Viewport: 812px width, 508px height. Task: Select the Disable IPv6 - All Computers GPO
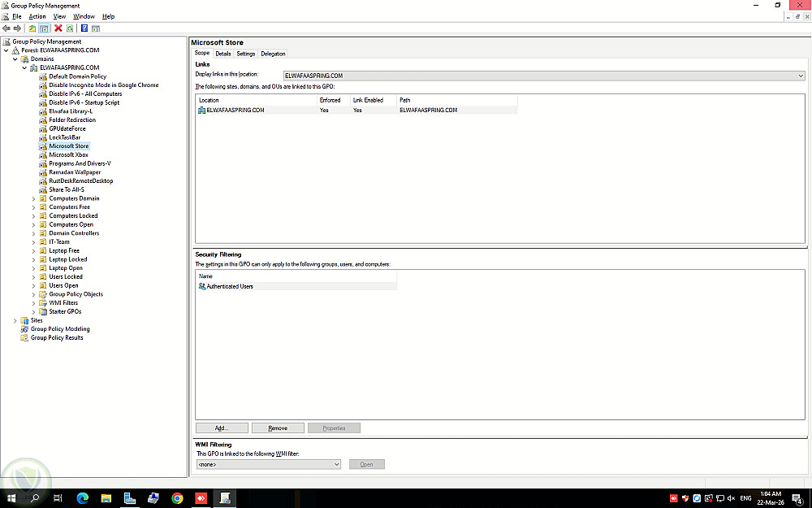pyautogui.click(x=85, y=93)
